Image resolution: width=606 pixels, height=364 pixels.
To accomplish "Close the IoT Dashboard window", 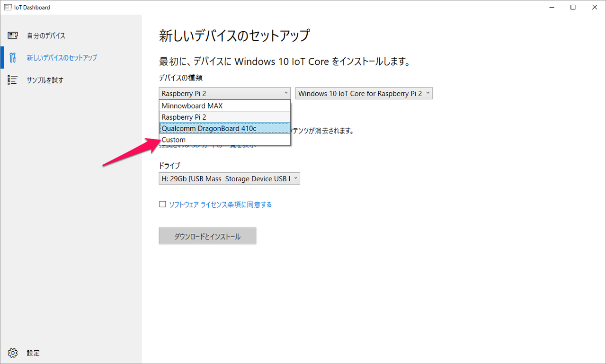I will pyautogui.click(x=595, y=7).
